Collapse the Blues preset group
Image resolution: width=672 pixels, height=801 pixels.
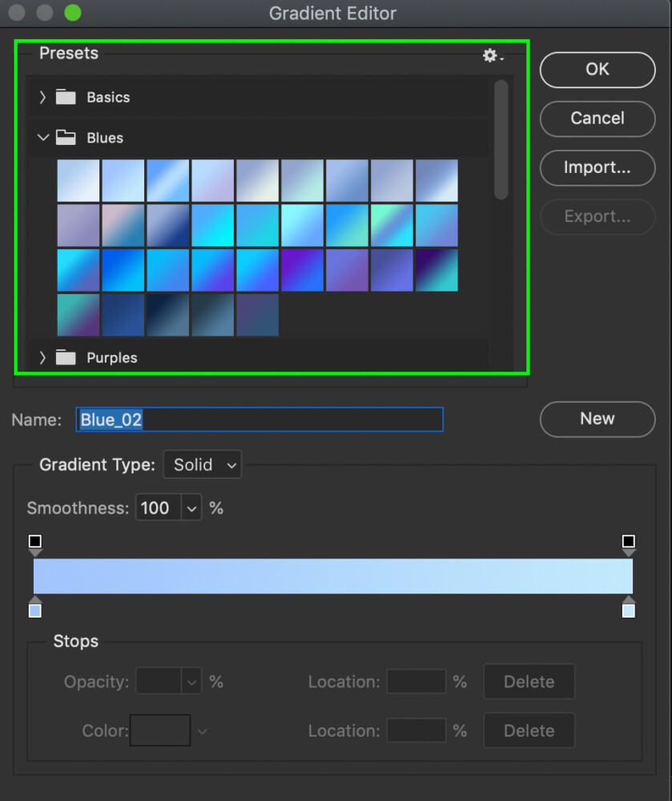(x=42, y=137)
